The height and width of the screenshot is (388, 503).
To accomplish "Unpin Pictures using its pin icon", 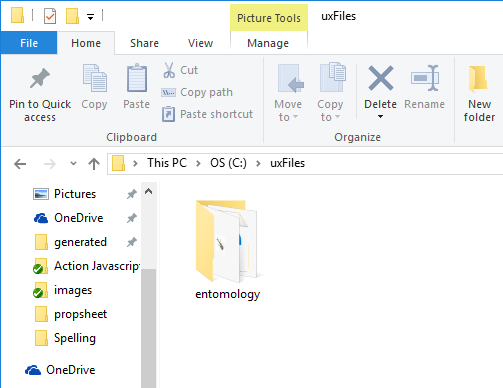I will tap(132, 194).
